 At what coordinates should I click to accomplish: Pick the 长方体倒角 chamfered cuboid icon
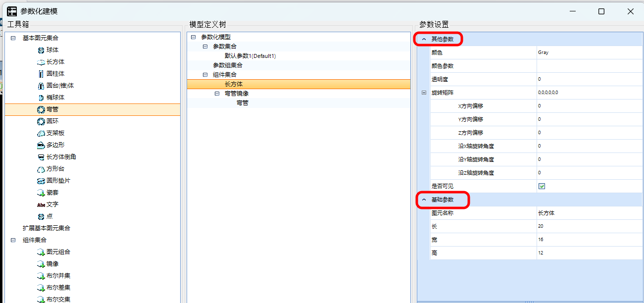click(41, 157)
